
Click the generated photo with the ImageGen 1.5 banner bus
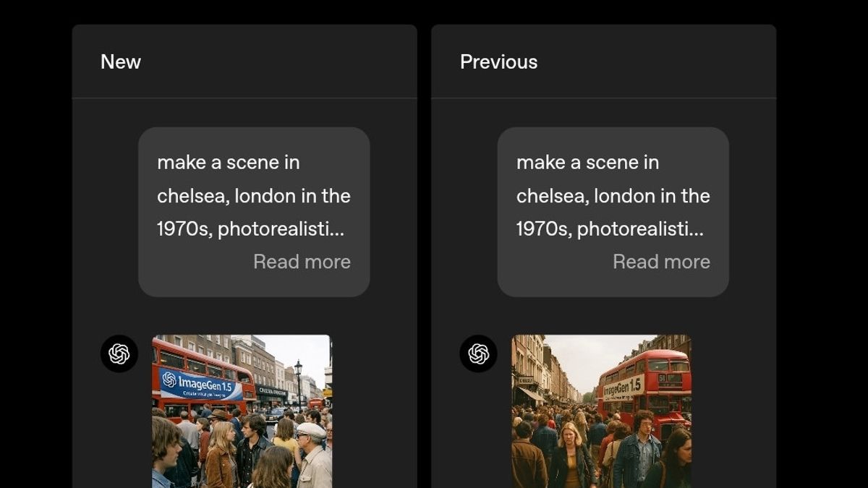241,412
